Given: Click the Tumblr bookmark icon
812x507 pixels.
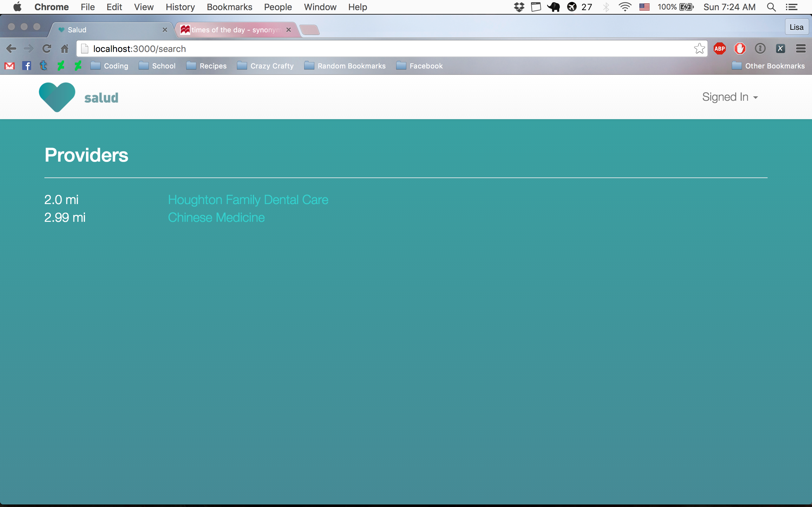Looking at the screenshot, I should 44,66.
